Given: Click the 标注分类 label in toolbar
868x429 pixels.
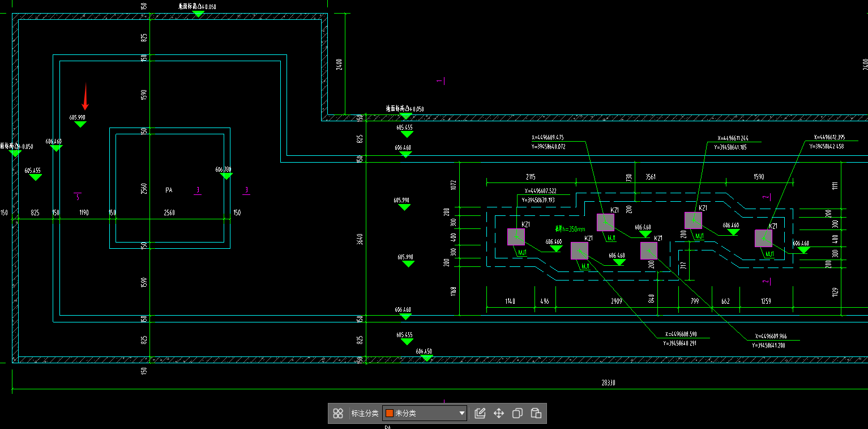Looking at the screenshot, I should tap(365, 414).
